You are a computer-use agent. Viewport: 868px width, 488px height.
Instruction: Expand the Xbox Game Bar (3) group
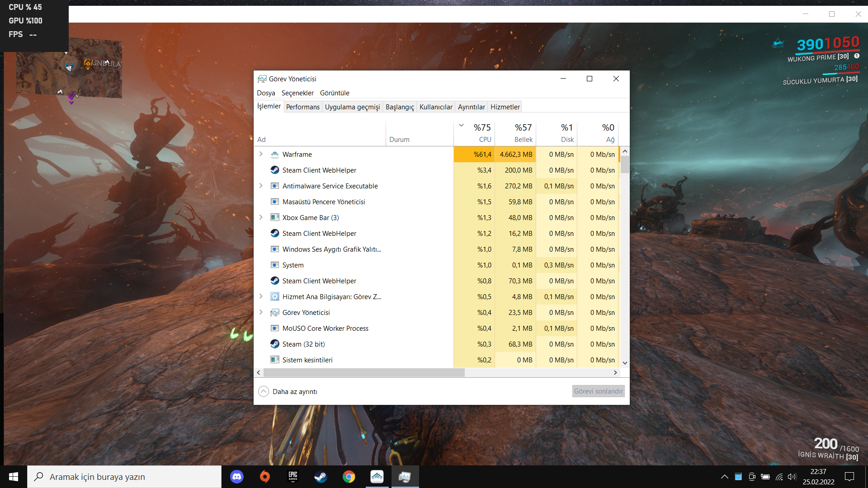tap(261, 217)
